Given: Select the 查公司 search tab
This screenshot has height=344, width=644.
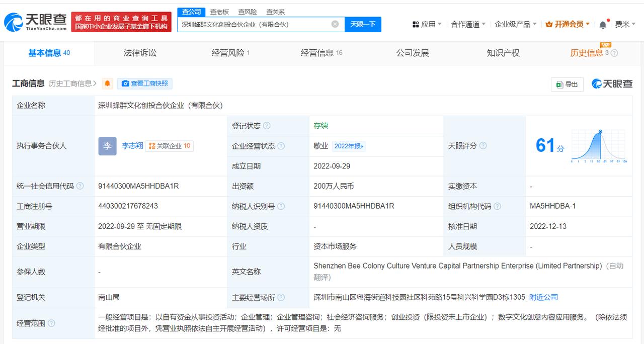Looking at the screenshot, I should (x=191, y=12).
